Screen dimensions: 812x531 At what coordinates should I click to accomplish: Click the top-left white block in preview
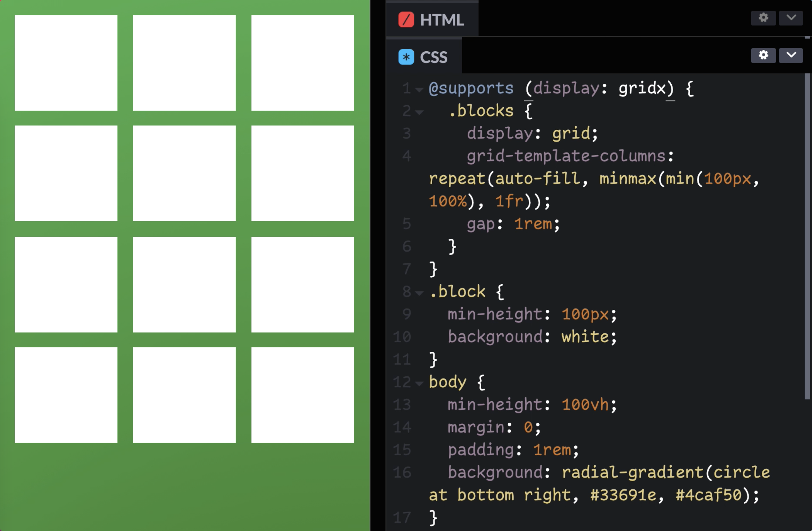66,63
